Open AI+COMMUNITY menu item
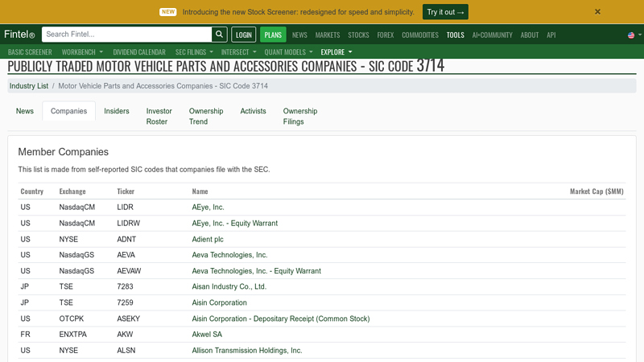This screenshot has width=644, height=362. 492,35
